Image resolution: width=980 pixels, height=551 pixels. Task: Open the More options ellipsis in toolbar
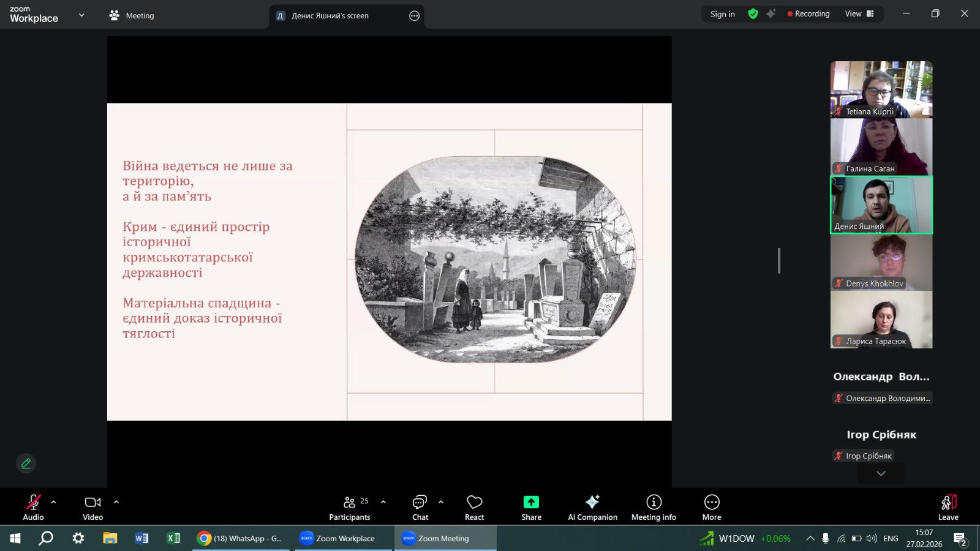(x=711, y=503)
